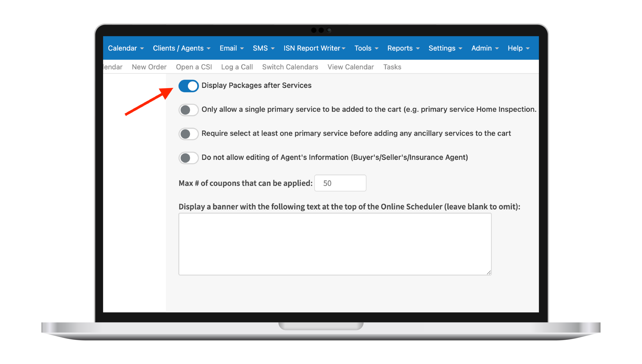Click inside the banner text area
The height and width of the screenshot is (364, 642).
335,243
